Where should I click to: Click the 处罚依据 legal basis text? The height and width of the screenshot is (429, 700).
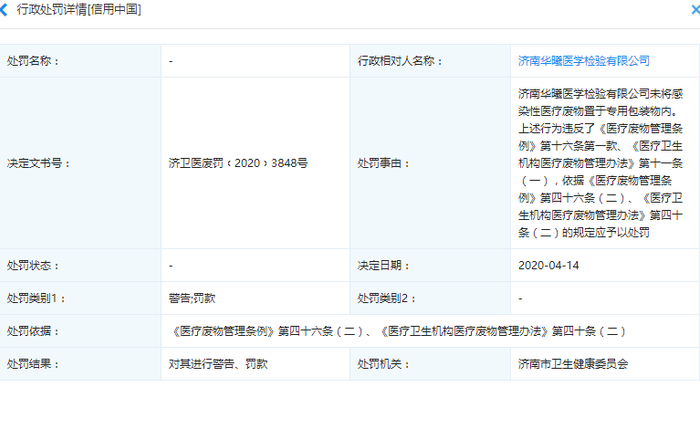click(x=399, y=331)
